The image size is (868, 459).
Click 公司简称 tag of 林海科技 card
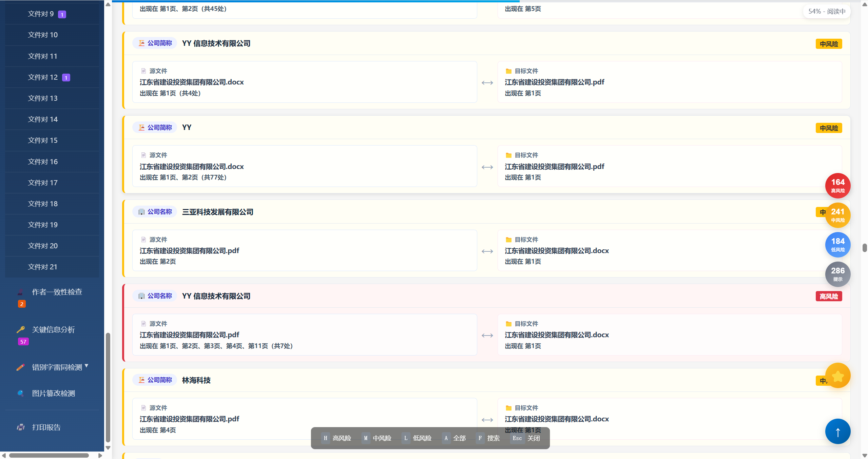(x=155, y=380)
